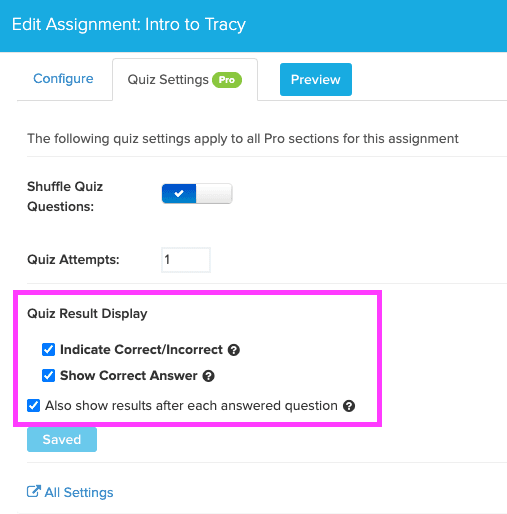Uncheck the Indicate Correct/Incorrect checkbox
Screen dimensions: 507x514
tap(48, 350)
